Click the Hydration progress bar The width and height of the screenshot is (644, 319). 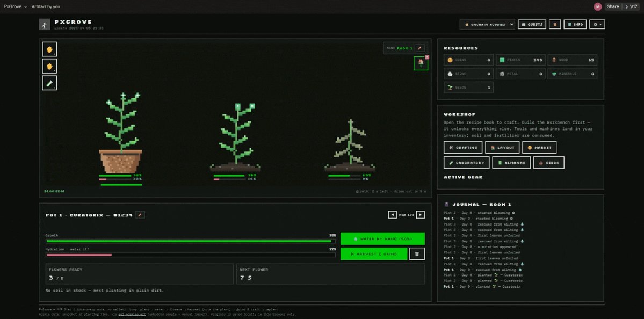pos(191,255)
